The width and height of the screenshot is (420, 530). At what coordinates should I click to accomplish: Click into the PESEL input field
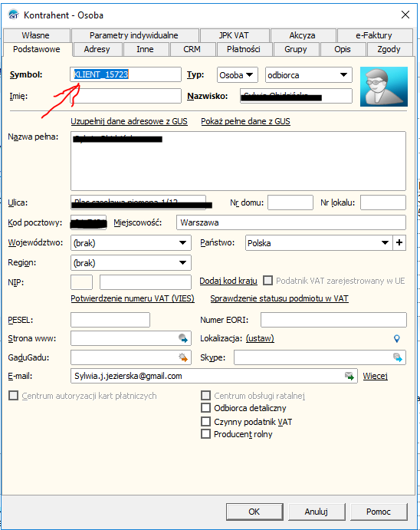110,320
